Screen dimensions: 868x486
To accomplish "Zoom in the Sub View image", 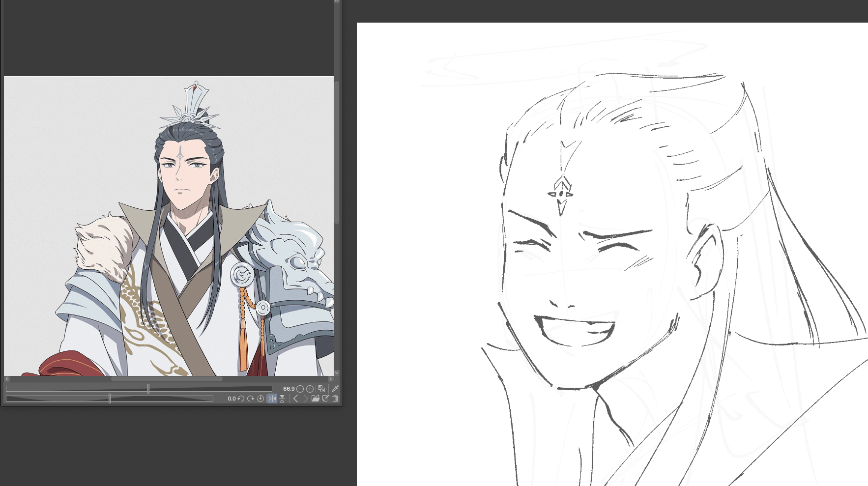I will tap(310, 389).
